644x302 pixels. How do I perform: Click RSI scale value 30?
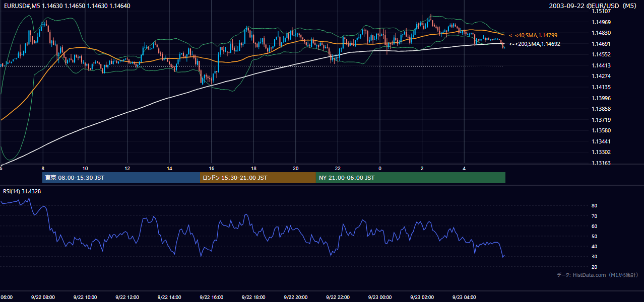595,256
